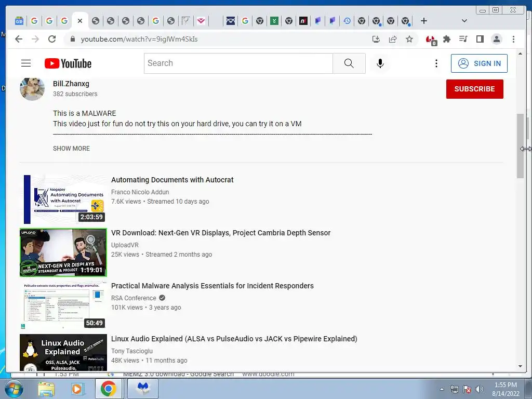This screenshot has height=399, width=532.
Task: Open 'Practical Malware Analysis Essentials' video title
Action: click(212, 286)
